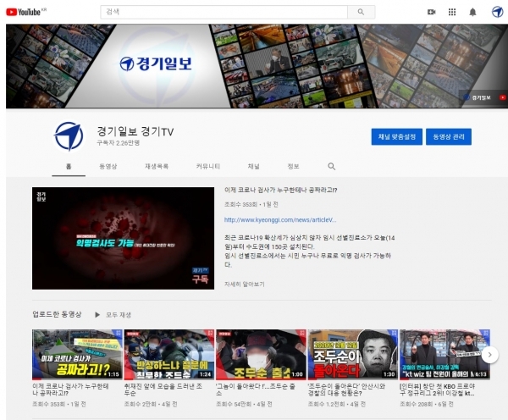Image resolution: width=508 pixels, height=420 pixels.
Task: Click the 경기일보 channel banner image
Action: click(x=257, y=66)
